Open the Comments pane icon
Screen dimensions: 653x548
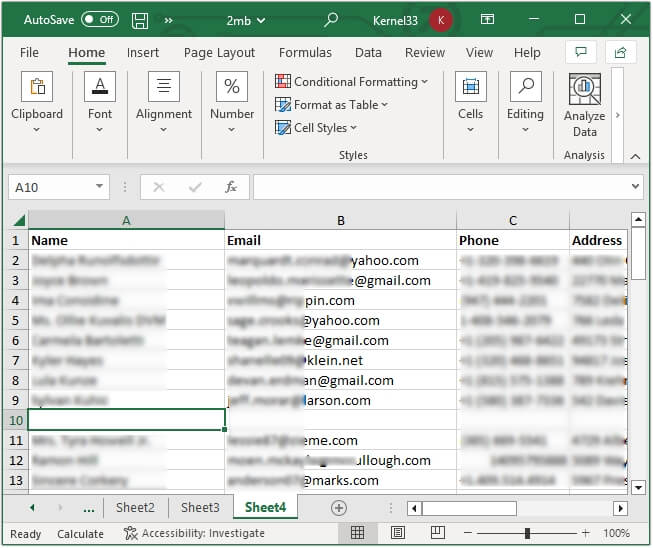click(x=579, y=53)
